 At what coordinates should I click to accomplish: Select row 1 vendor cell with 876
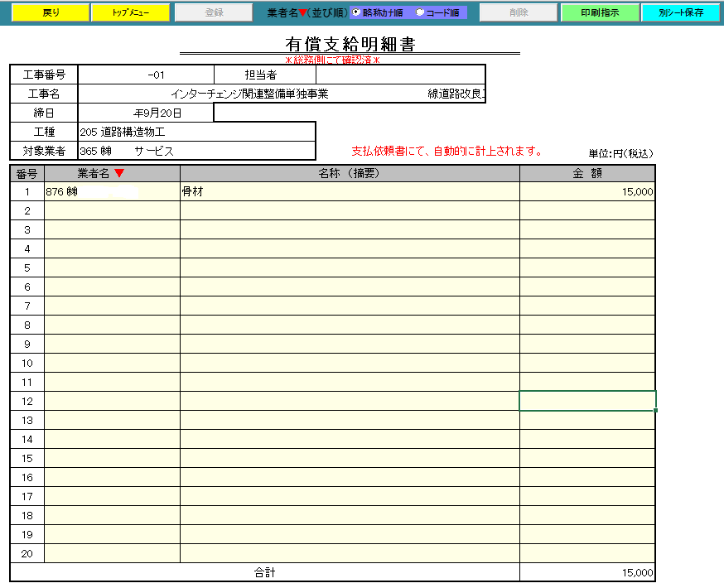point(112,191)
